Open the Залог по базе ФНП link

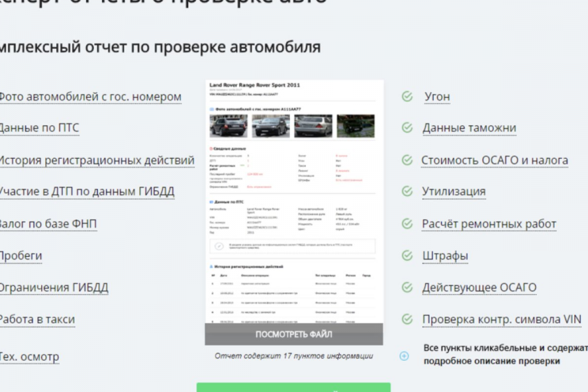[48, 224]
